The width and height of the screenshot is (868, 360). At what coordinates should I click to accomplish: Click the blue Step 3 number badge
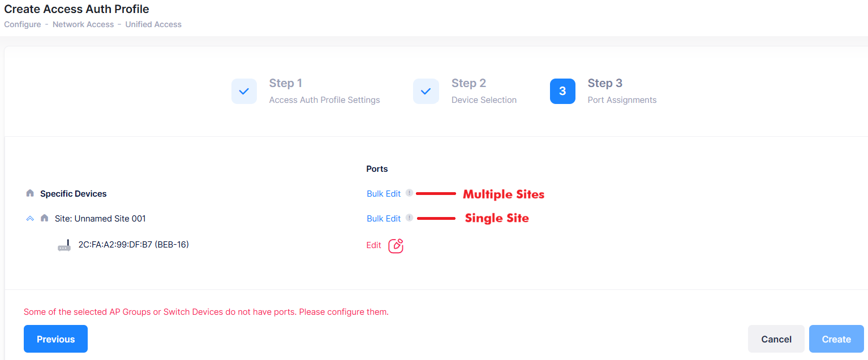coord(562,91)
